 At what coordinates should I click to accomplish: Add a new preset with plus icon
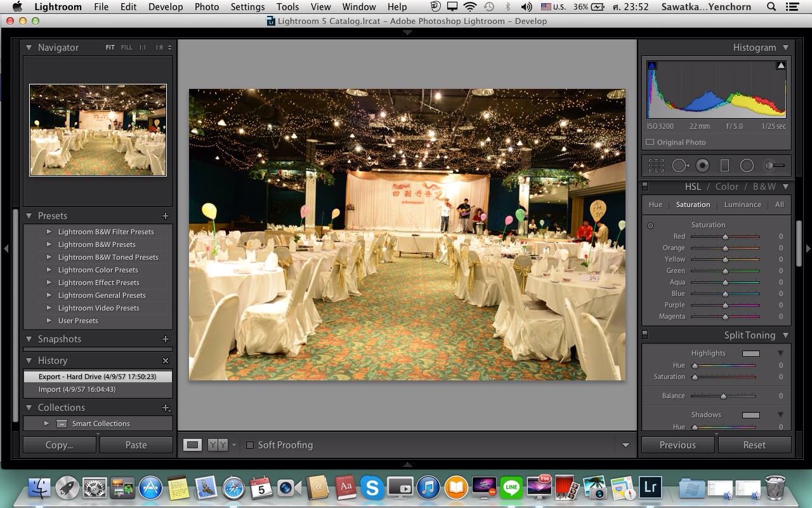point(166,216)
